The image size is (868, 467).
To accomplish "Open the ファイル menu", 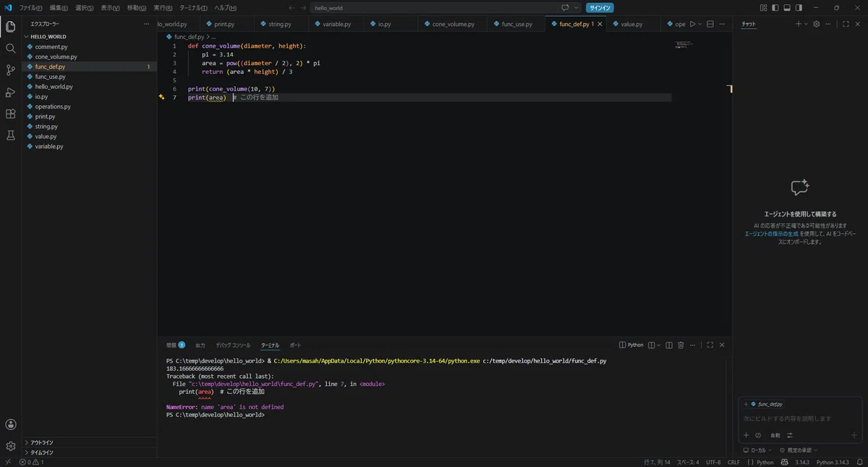I will (x=30, y=8).
